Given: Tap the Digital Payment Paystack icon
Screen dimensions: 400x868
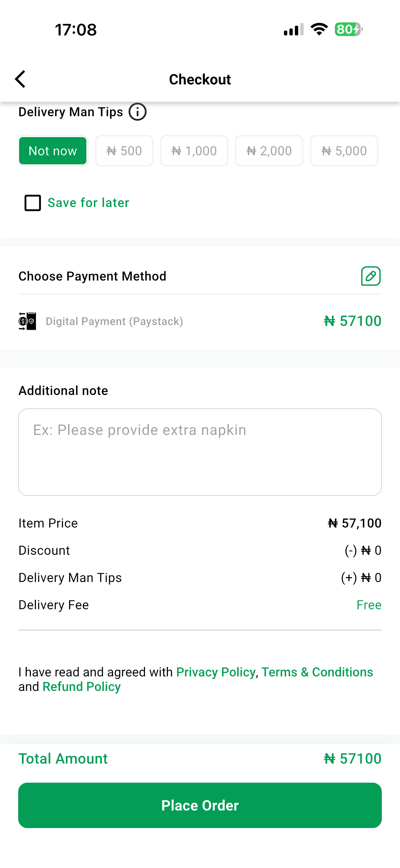Looking at the screenshot, I should tap(27, 321).
